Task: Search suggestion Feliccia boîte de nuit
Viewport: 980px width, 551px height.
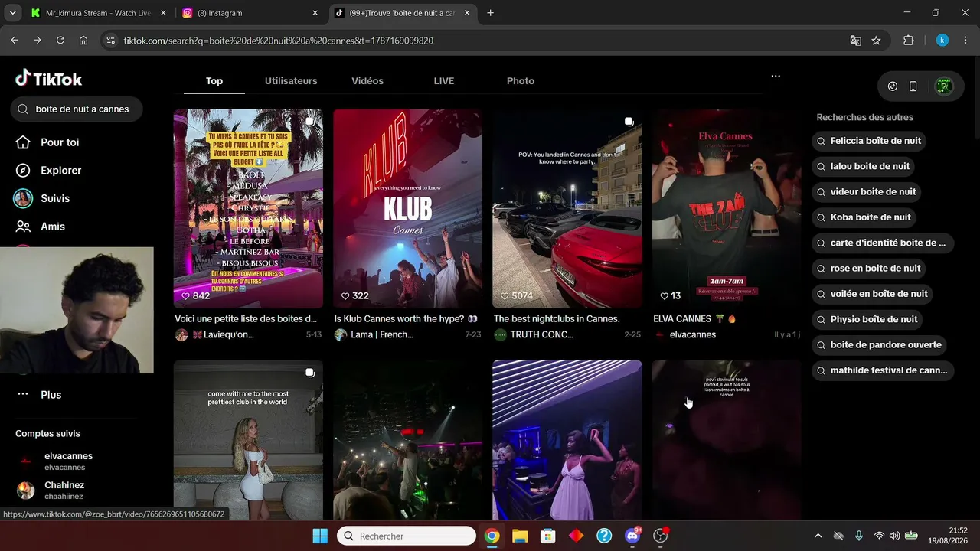Action: (869, 141)
